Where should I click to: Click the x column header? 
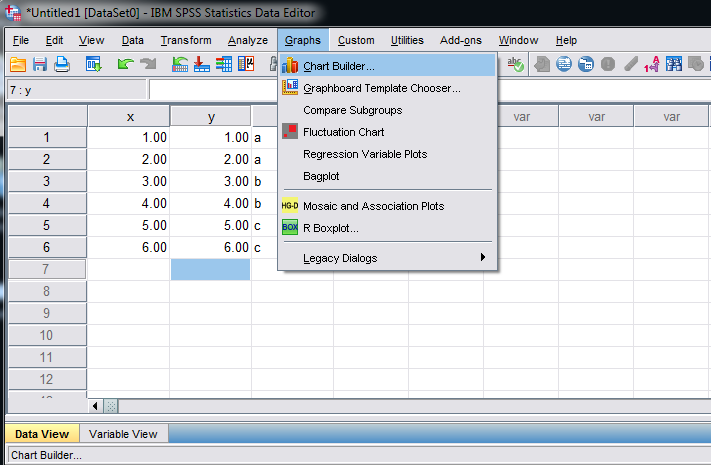129,117
